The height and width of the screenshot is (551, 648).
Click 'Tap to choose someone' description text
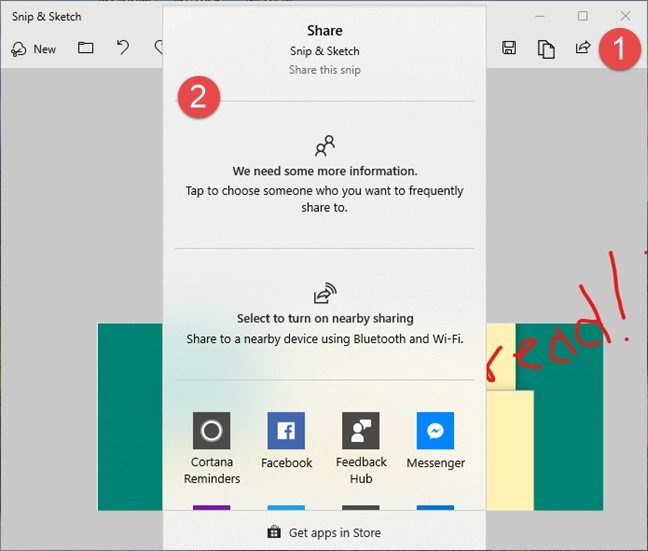324,199
